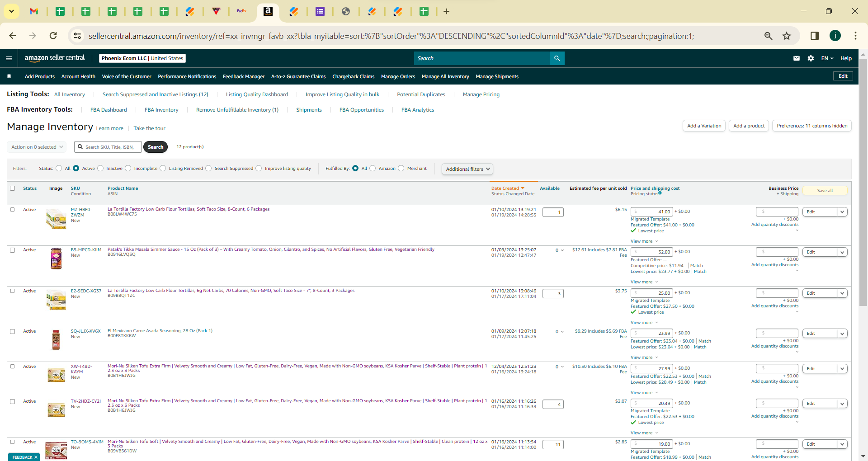Open the language EN dropdown

pos(827,58)
